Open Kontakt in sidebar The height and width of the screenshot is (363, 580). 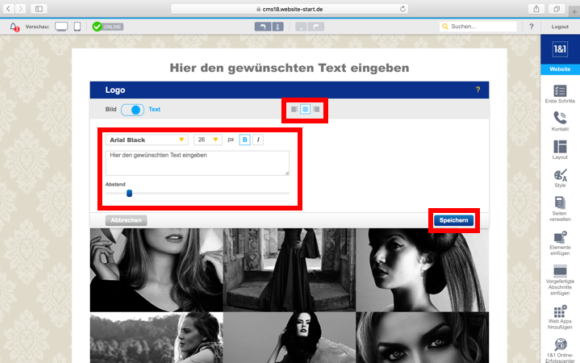[x=560, y=121]
